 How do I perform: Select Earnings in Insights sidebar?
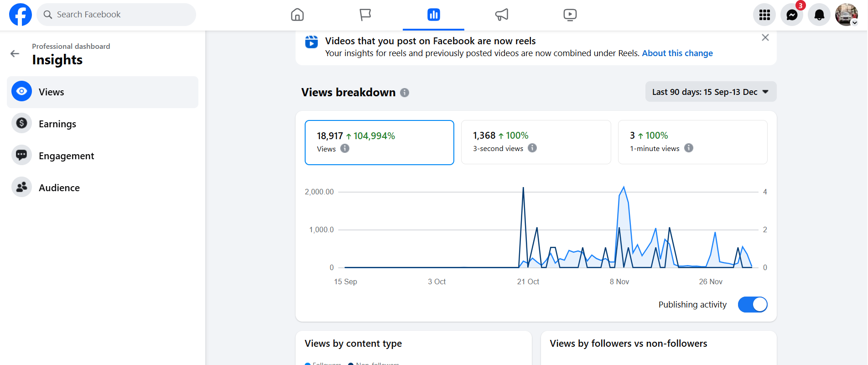[x=57, y=124]
